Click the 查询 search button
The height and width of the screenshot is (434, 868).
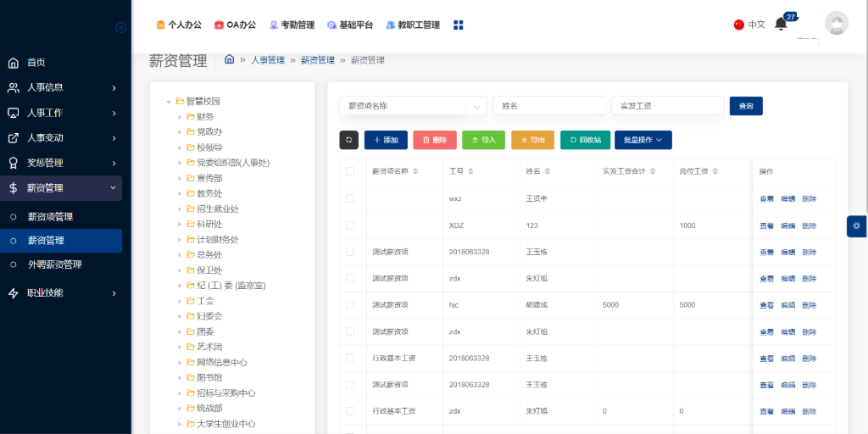pyautogui.click(x=746, y=106)
